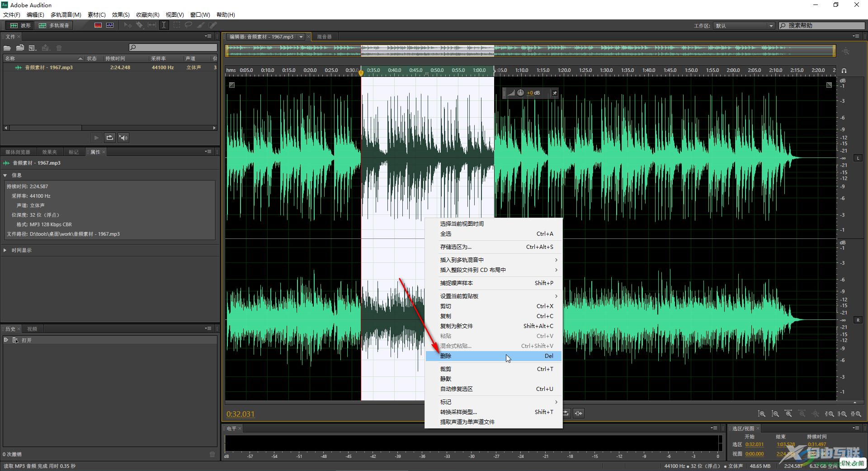Viewport: 868px width, 471px height.
Task: Click 存储选区为... in context menu
Action: tap(494, 247)
